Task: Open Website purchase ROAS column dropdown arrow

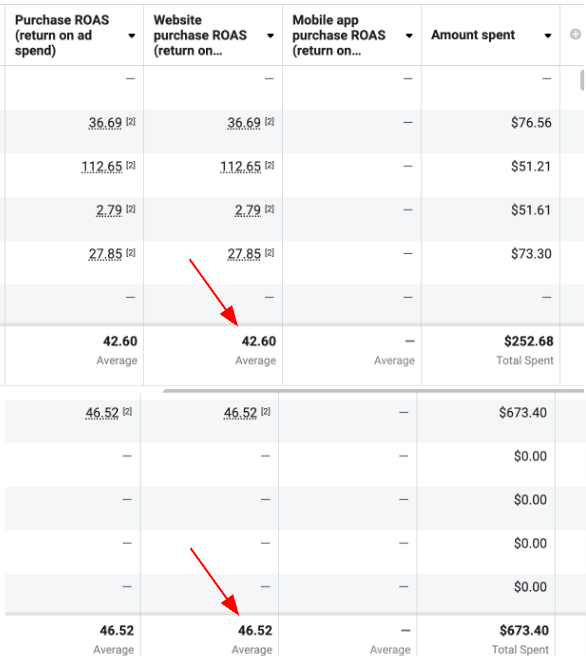Action: pyautogui.click(x=271, y=36)
